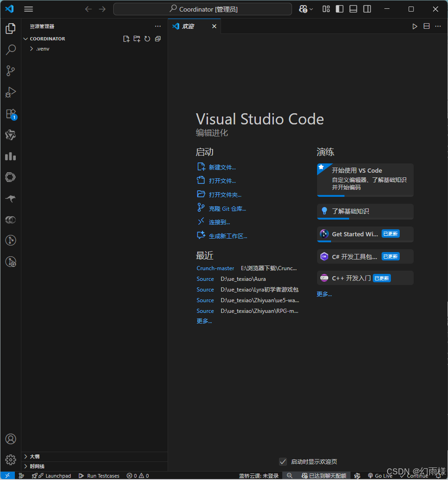Click the Run play icon in editor toolbar
Screen dimensions: 448x480
(x=415, y=26)
